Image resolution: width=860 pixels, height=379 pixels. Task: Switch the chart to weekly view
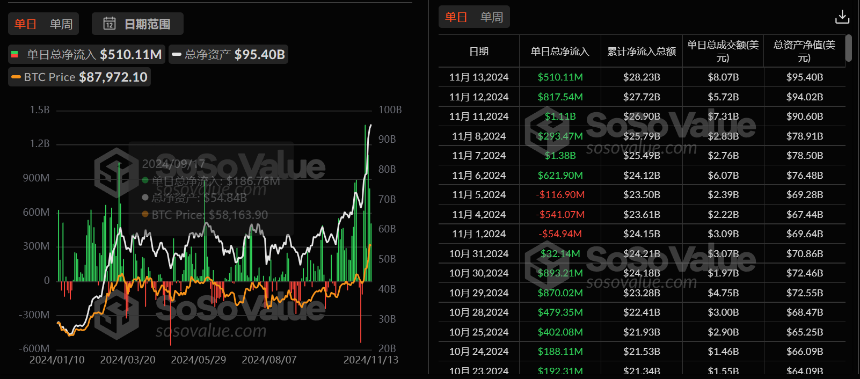point(60,24)
